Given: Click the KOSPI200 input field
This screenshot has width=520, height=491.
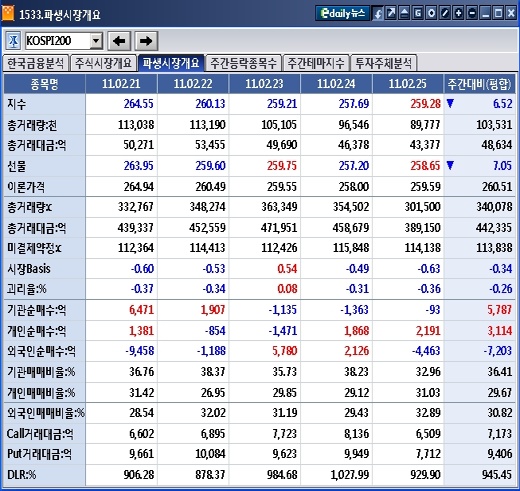Looking at the screenshot, I should pyautogui.click(x=58, y=41).
